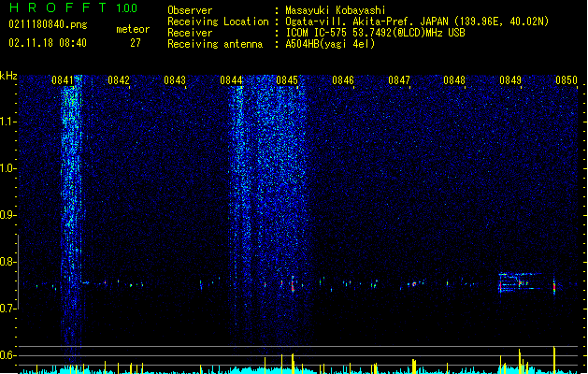Click the Ogata-vill. Akita-Pref. JAPAN location text
Image resolution: width=588 pixels, height=374 pixels.
417,22
